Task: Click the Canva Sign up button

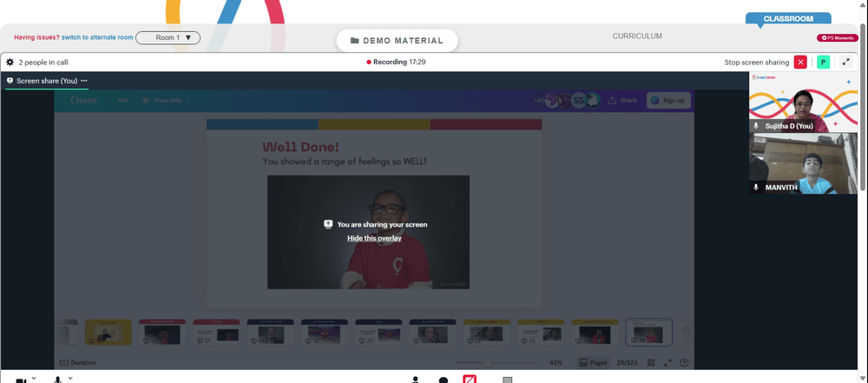Action: 668,101
